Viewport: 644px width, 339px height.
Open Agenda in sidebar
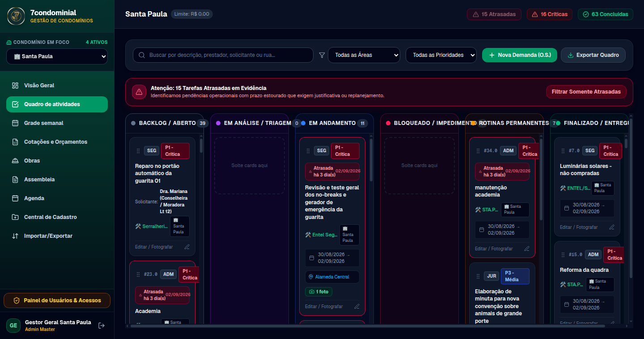pos(57,198)
